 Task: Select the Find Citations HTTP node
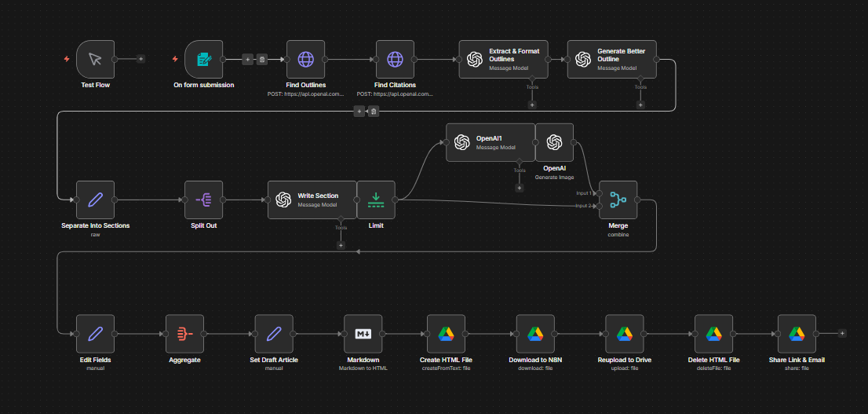[395, 59]
